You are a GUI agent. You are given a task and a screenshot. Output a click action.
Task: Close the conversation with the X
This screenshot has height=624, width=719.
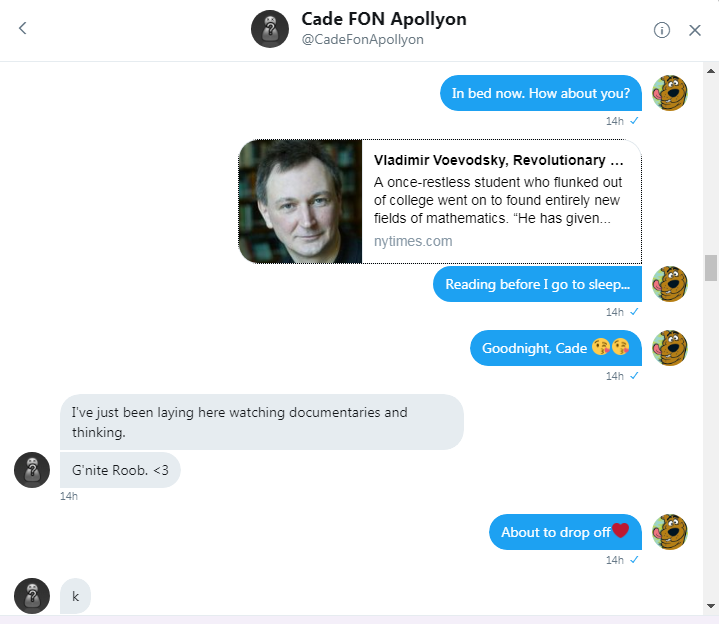tap(695, 30)
